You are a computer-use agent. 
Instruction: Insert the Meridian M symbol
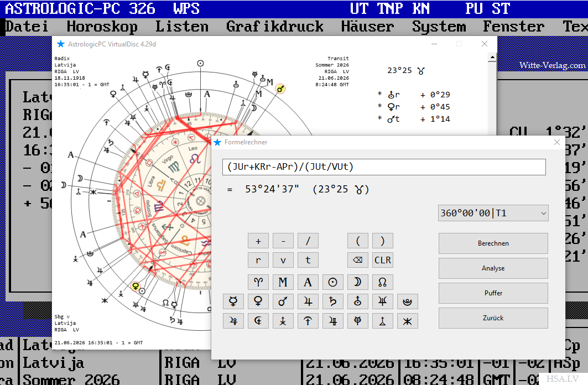click(283, 282)
